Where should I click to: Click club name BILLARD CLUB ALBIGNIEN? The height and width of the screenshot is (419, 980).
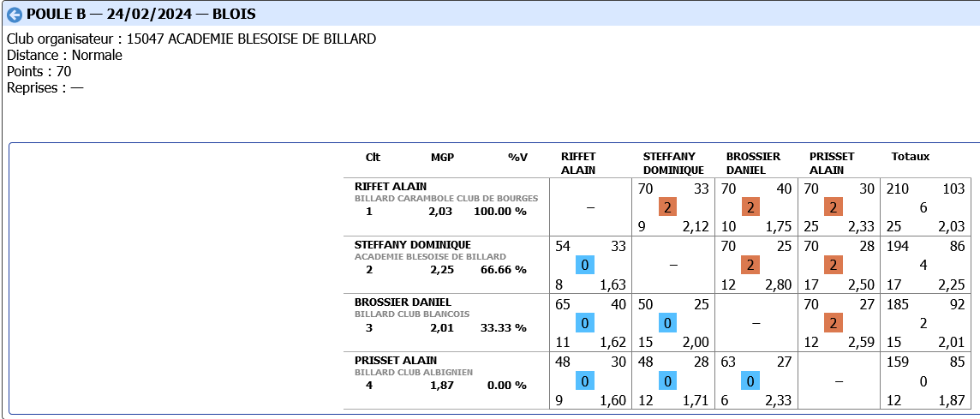click(413, 372)
